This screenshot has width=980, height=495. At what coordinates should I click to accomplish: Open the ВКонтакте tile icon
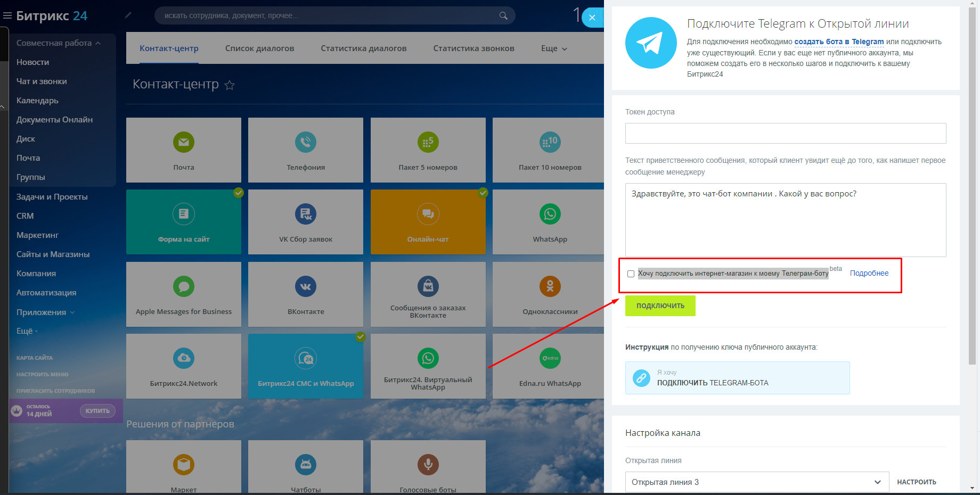(x=306, y=286)
